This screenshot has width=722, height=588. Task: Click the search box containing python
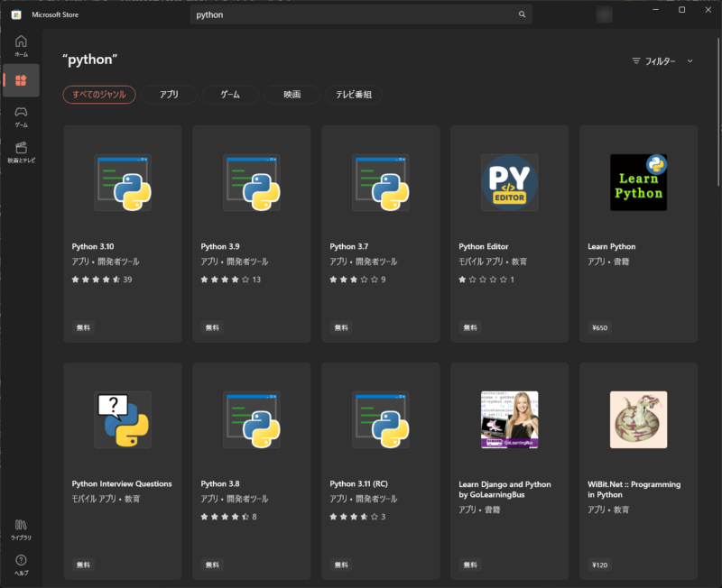click(352, 14)
